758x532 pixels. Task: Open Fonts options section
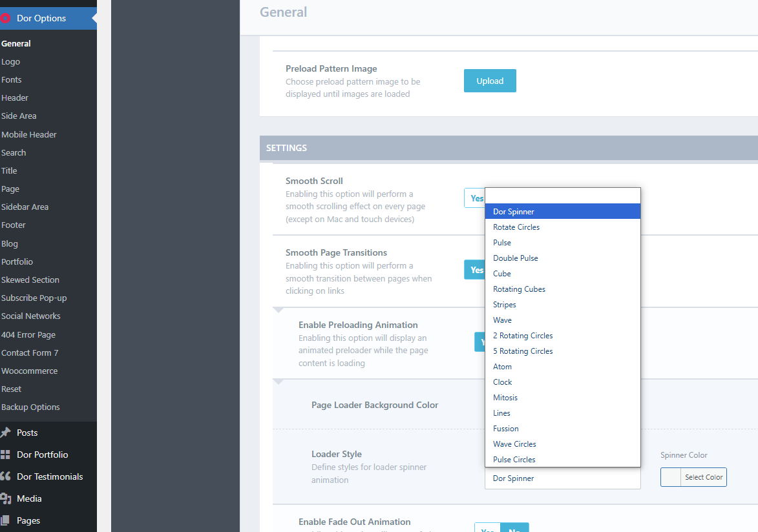click(12, 79)
